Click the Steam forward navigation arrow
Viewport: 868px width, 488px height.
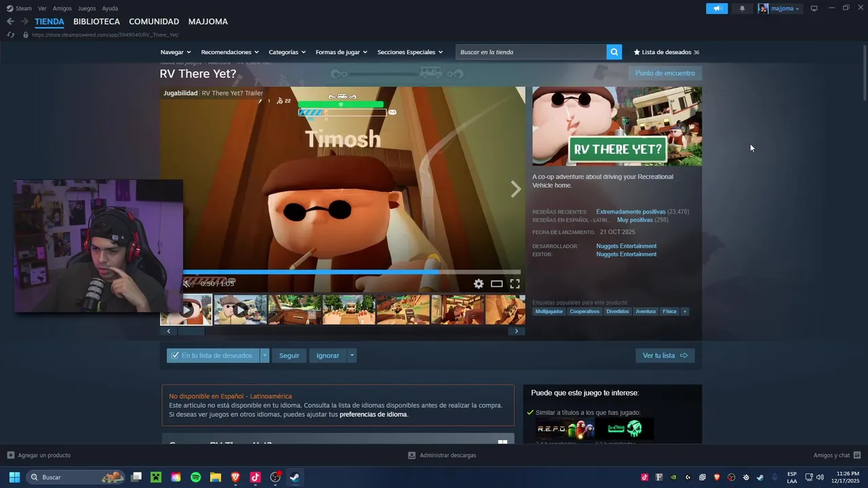point(24,22)
